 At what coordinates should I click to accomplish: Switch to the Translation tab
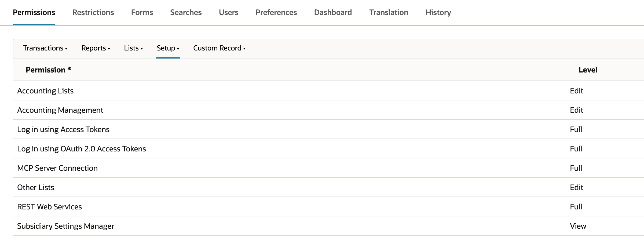click(x=389, y=12)
